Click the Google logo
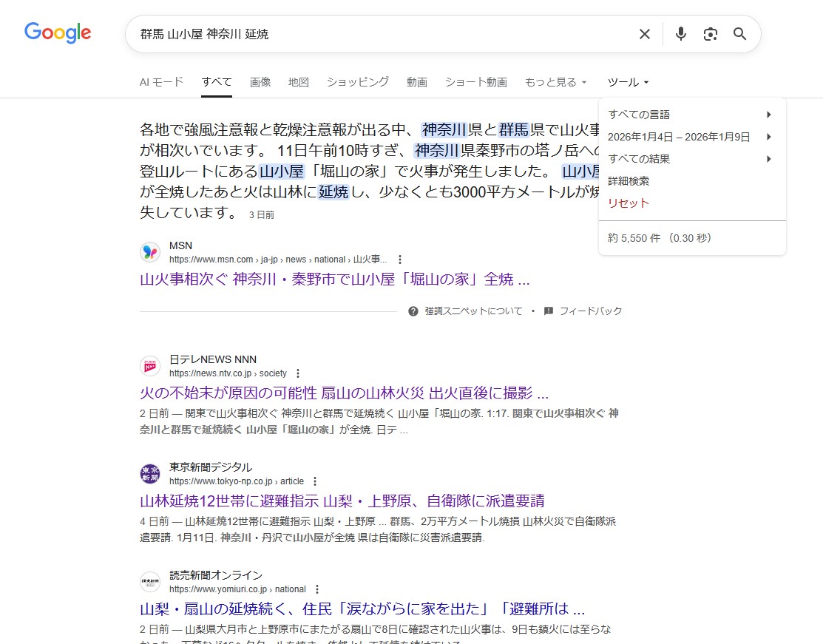Screen dimensions: 823x644 click(58, 33)
